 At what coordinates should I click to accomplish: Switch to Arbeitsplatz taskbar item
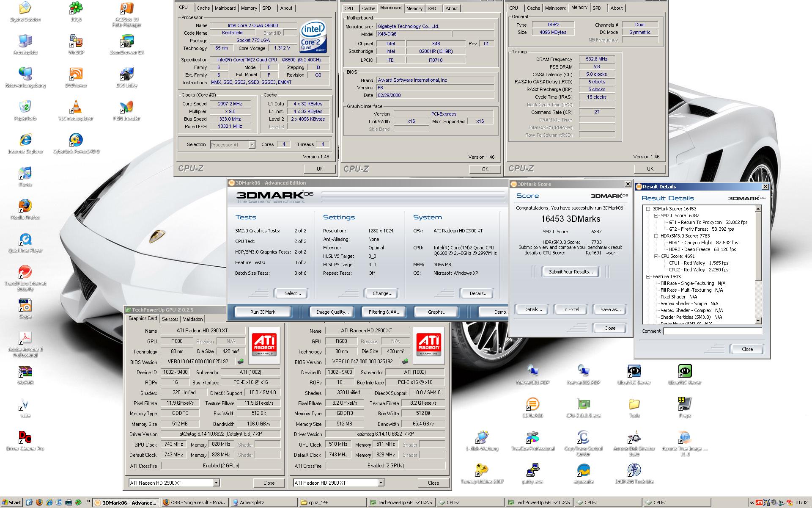[x=263, y=502]
